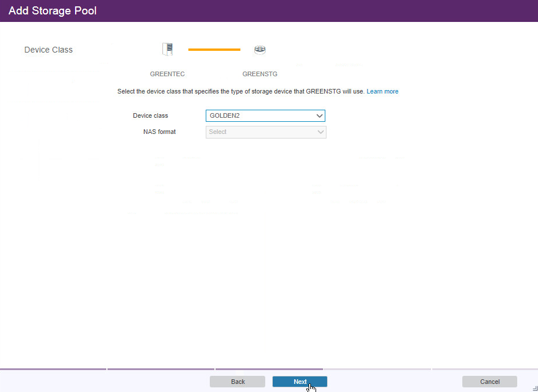
Task: Open the NAS format Select dropdown
Action: point(260,132)
